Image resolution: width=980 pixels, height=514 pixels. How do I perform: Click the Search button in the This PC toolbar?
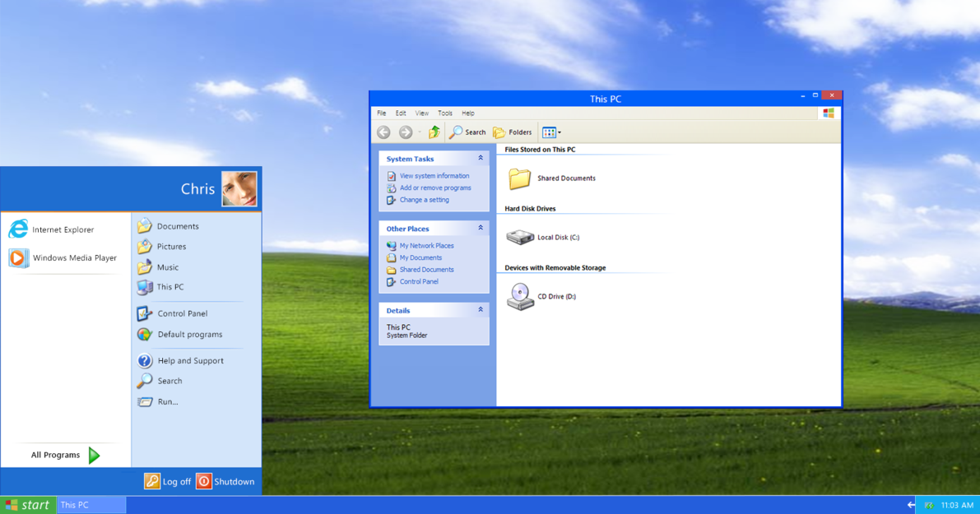pyautogui.click(x=467, y=132)
